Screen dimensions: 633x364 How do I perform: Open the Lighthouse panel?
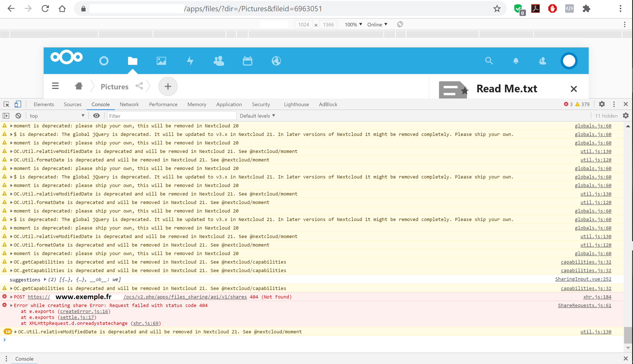(x=296, y=104)
